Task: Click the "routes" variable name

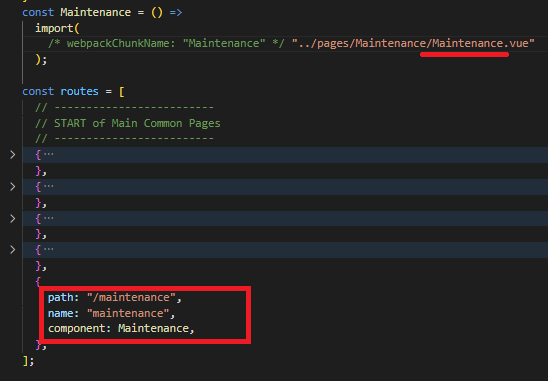Action: pos(79,92)
